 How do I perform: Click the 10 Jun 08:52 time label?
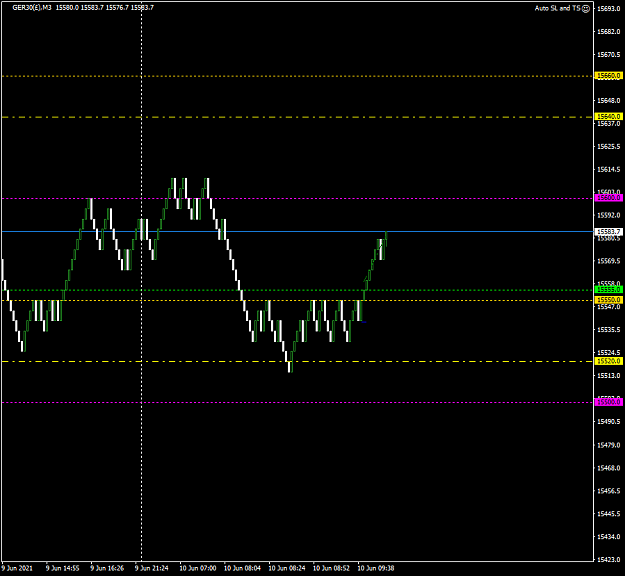point(331,568)
